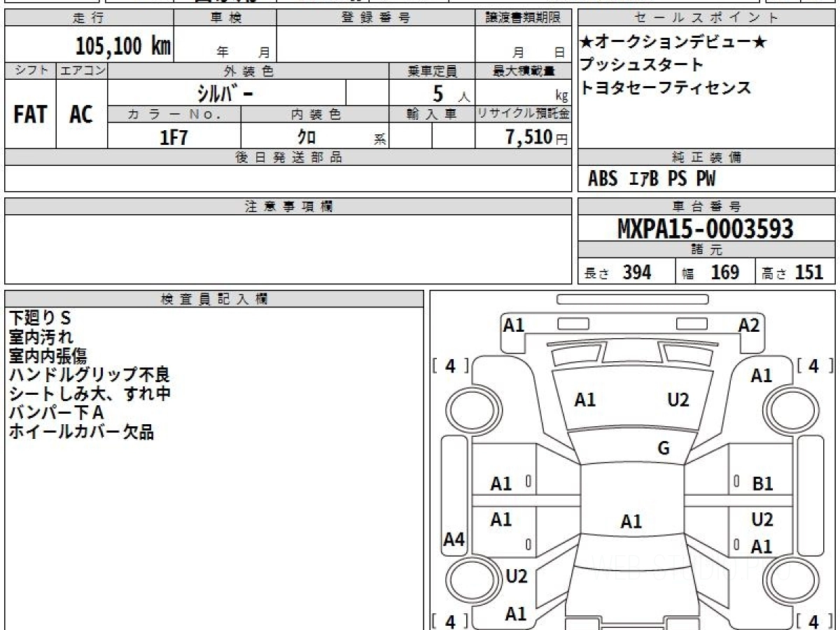This screenshot has width=840, height=630.
Task: Select exterior color シルバー
Action: coord(227,92)
